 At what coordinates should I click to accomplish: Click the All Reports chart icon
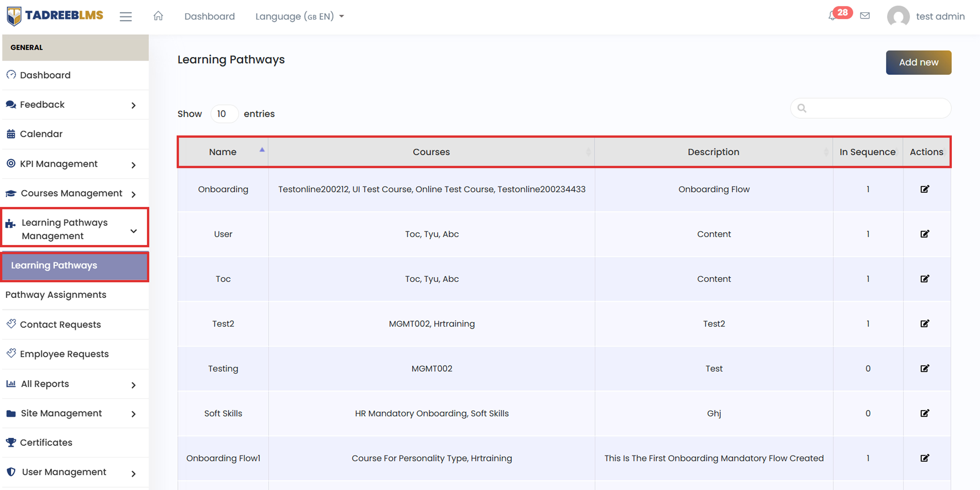coord(11,383)
